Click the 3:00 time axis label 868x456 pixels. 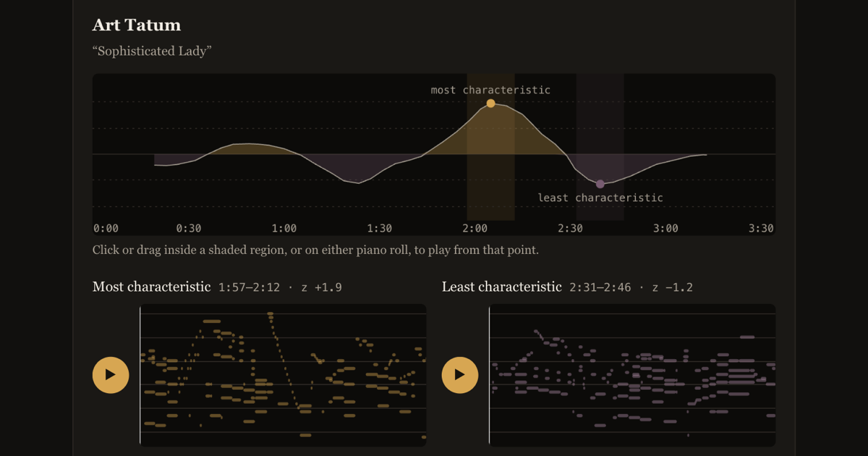(x=666, y=229)
